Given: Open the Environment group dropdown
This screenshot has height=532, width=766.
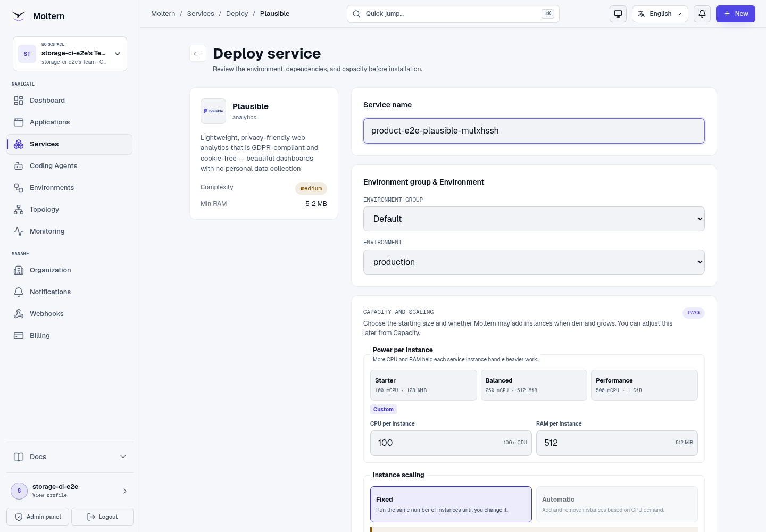Looking at the screenshot, I should pos(534,219).
